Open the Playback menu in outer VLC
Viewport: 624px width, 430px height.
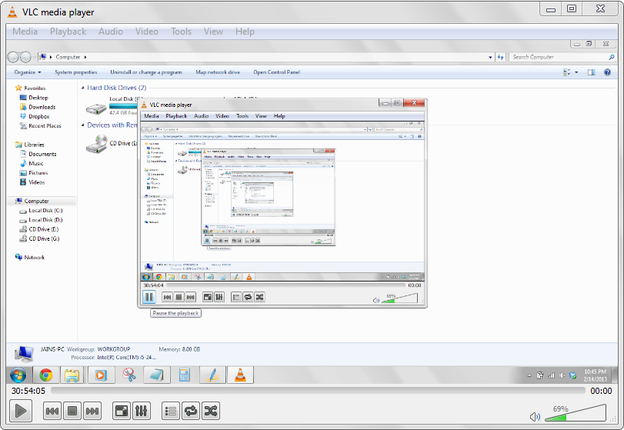click(68, 31)
